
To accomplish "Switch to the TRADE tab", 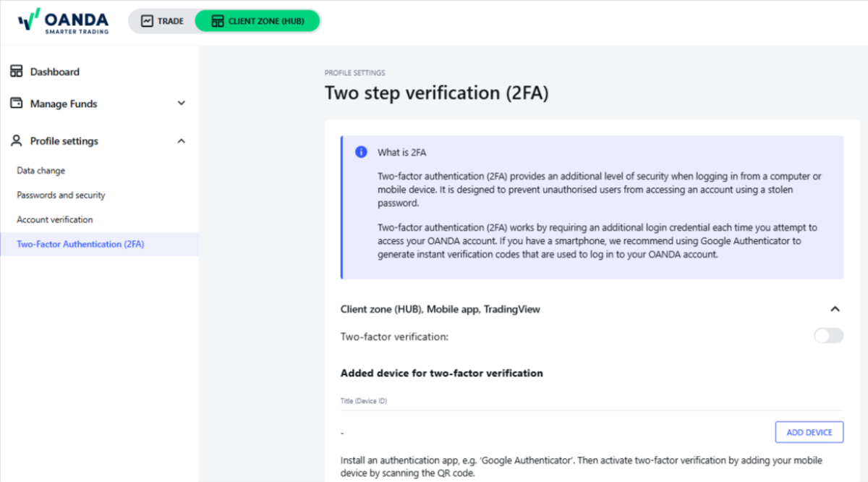I will pyautogui.click(x=162, y=21).
